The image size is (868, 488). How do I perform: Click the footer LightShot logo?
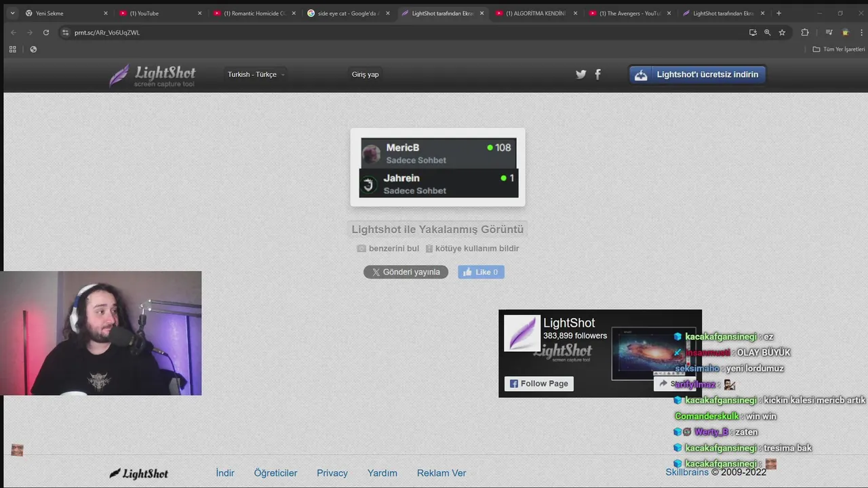[x=139, y=474]
